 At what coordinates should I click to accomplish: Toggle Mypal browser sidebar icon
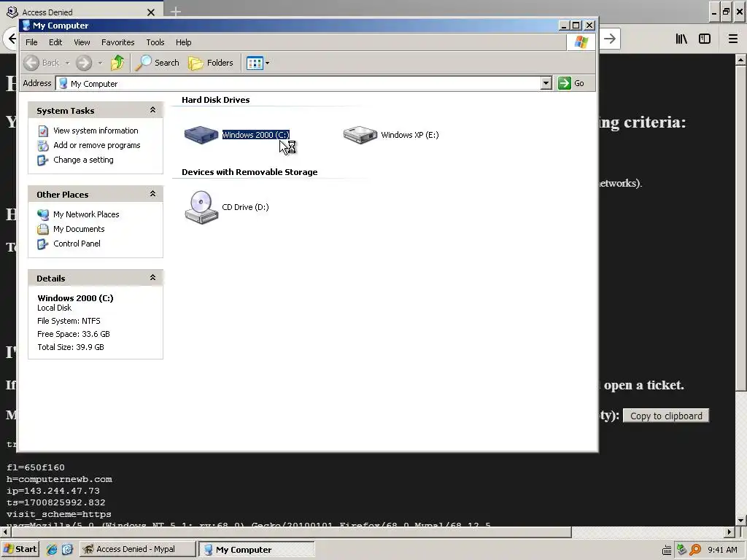[x=705, y=39]
